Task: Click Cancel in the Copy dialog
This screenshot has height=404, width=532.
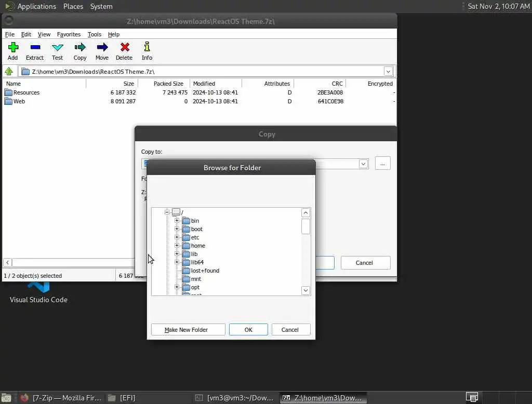Action: pos(365,263)
